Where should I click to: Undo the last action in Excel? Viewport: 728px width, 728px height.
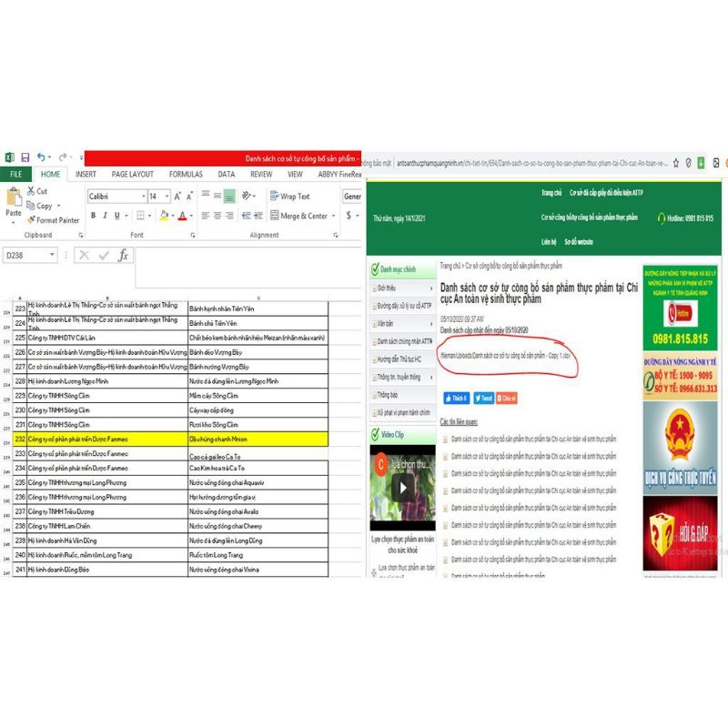(41, 157)
